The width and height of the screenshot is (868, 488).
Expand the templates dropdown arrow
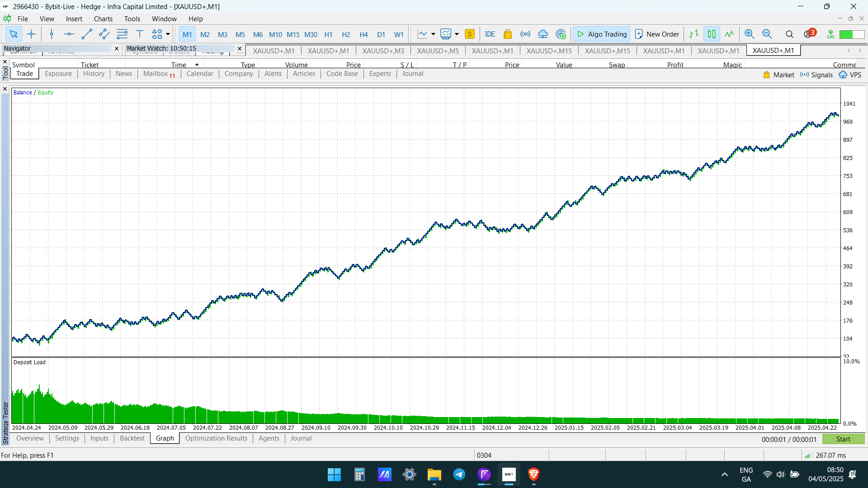[457, 34]
